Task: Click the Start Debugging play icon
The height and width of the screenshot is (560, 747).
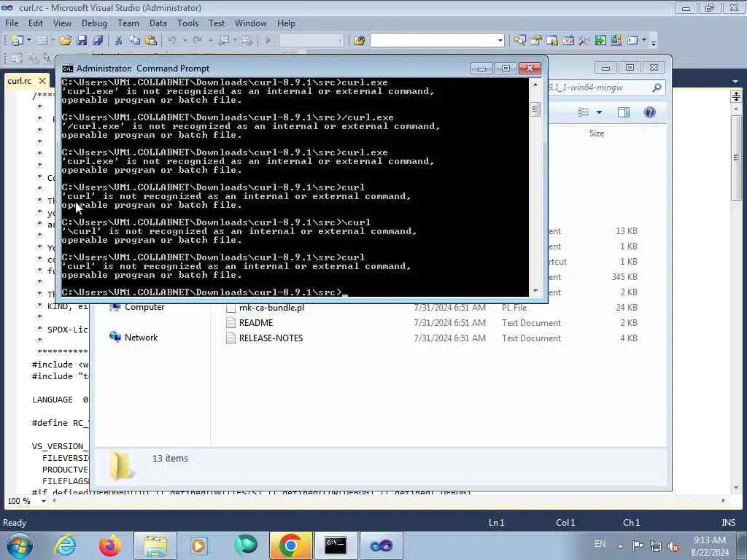Action: tap(268, 41)
